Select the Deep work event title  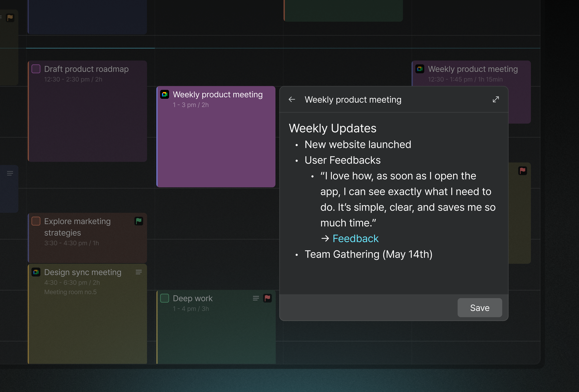point(193,298)
